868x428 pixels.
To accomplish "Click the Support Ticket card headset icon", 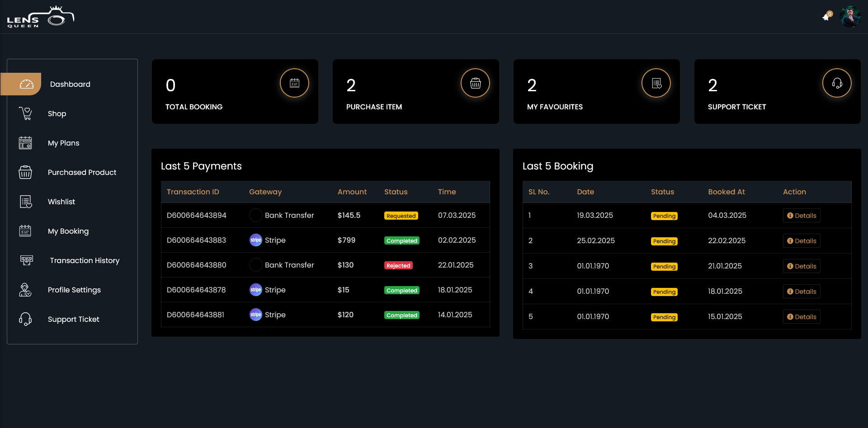I will pyautogui.click(x=837, y=83).
